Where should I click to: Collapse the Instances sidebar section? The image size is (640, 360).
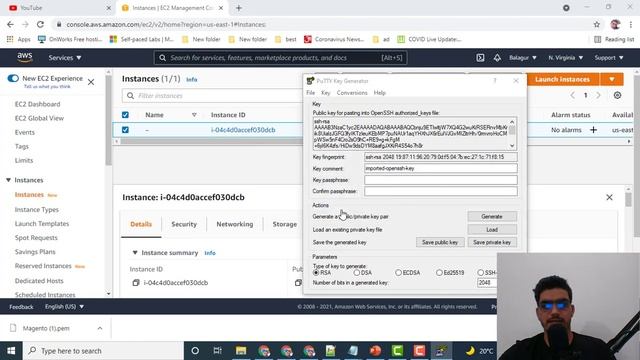pyautogui.click(x=9, y=180)
